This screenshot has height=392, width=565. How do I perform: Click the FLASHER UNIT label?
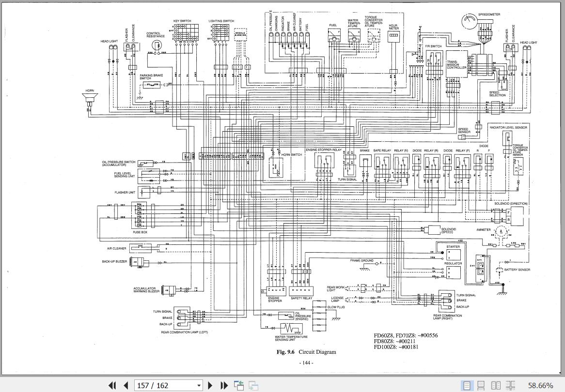pyautogui.click(x=125, y=192)
